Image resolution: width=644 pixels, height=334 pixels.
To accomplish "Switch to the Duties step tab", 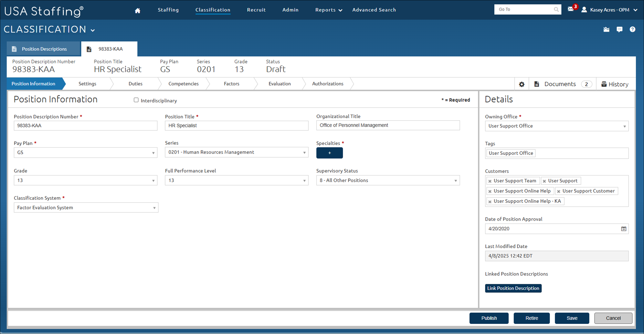I will pyautogui.click(x=135, y=84).
